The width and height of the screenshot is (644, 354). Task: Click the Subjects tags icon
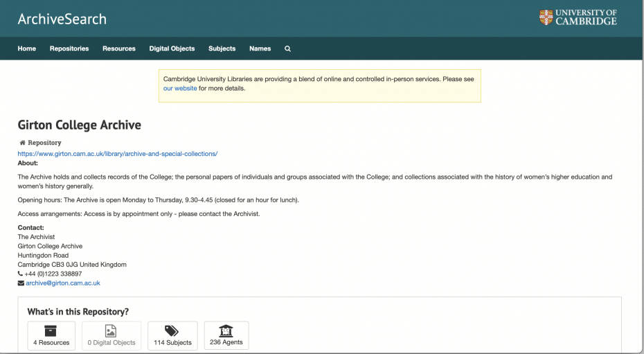click(x=172, y=331)
